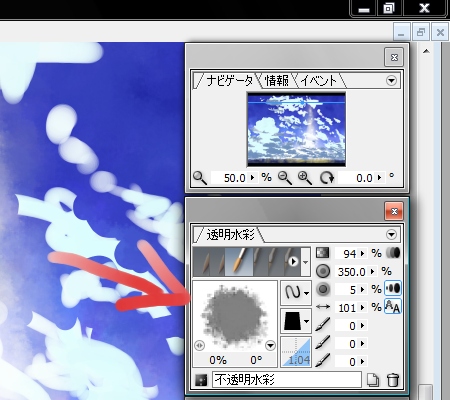Click the brush name field 不透明水彩
This screenshot has height=400, width=450.
tap(287, 380)
